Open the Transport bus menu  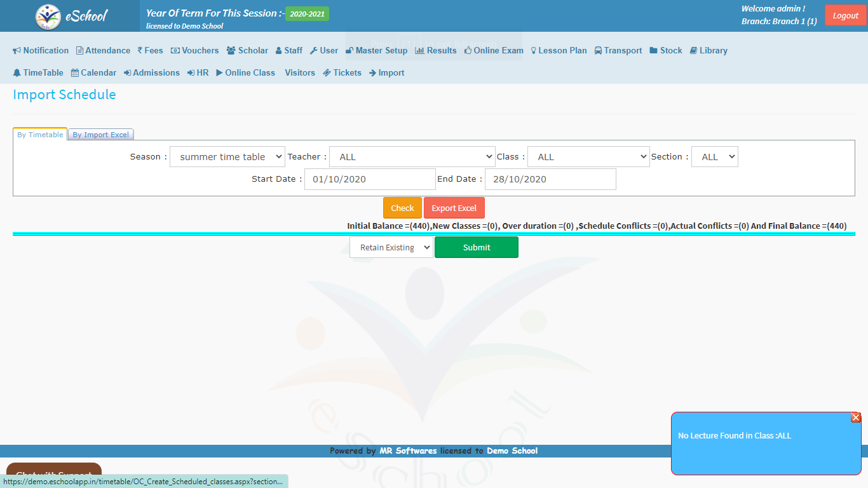[618, 51]
